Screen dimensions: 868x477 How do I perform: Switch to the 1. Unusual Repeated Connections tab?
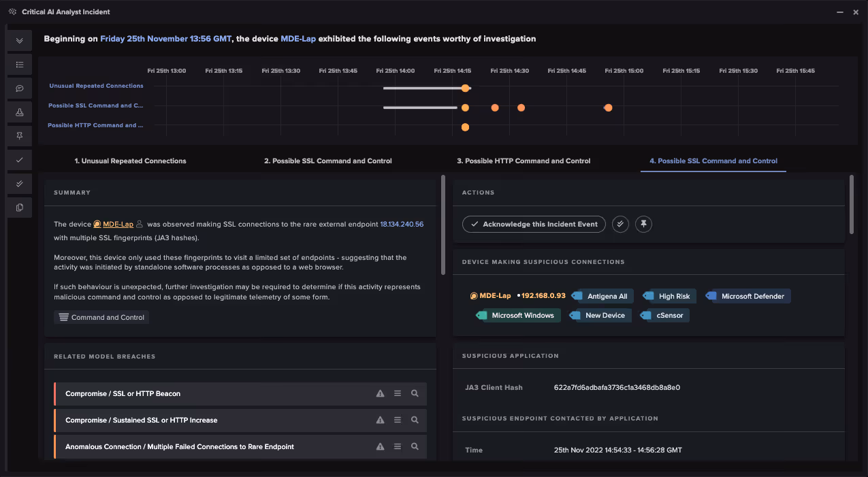coord(130,161)
